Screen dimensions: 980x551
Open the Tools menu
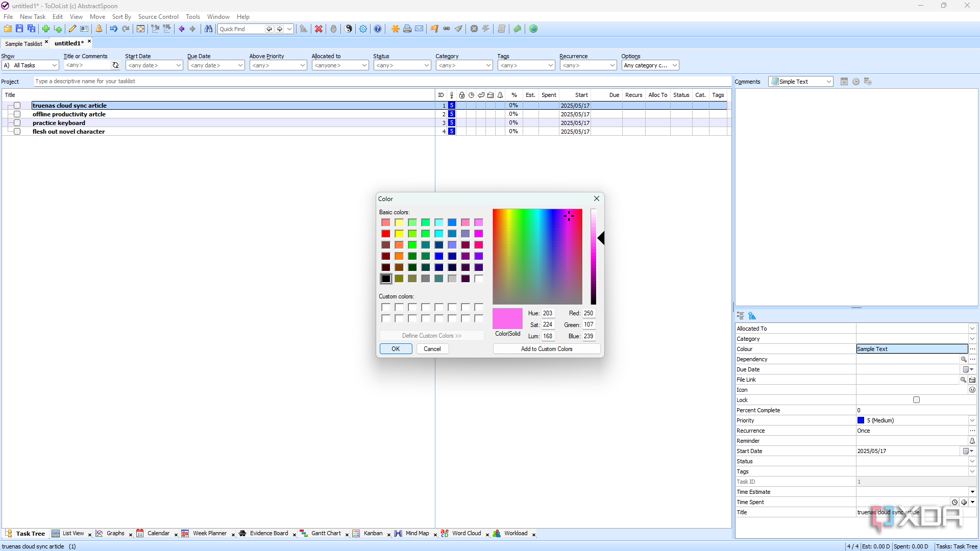193,17
